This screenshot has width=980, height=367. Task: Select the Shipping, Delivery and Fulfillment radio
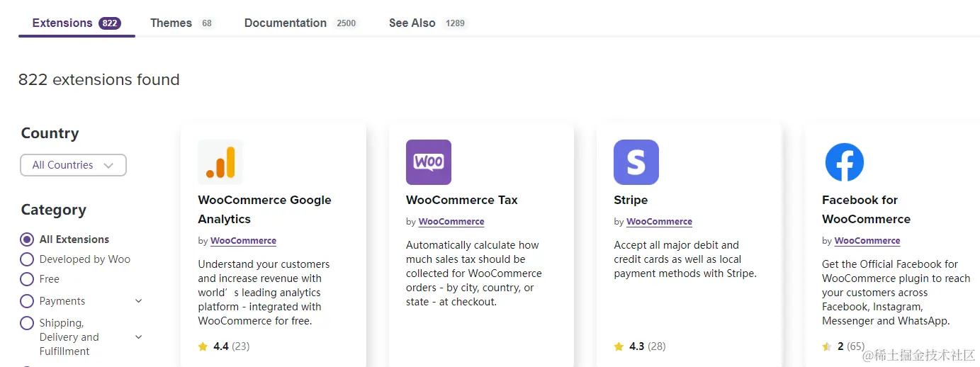tap(27, 323)
